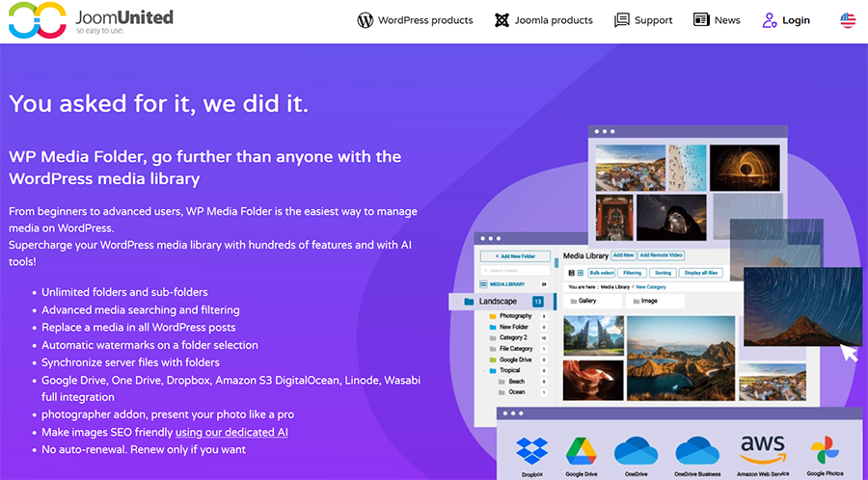This screenshot has width=868, height=480.
Task: Click the 'New Category' breadcrumb link
Action: click(x=651, y=287)
